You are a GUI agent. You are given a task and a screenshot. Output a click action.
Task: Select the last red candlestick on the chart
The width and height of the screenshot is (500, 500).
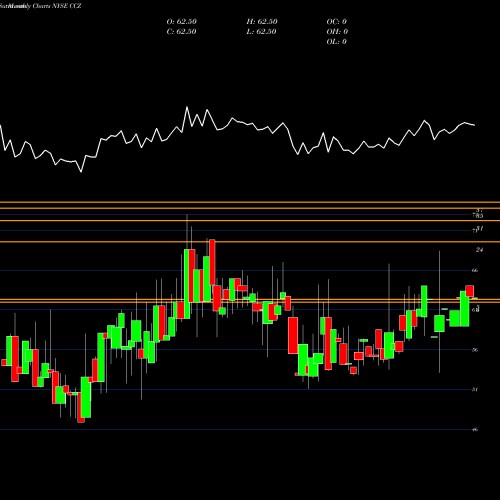470,291
